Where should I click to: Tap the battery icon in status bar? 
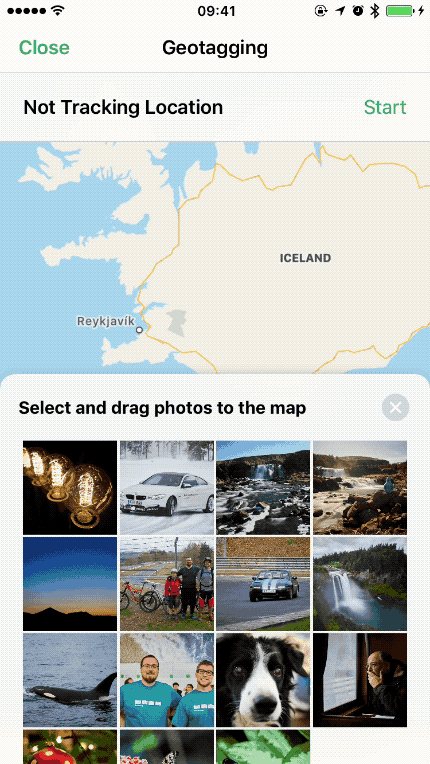click(x=400, y=11)
